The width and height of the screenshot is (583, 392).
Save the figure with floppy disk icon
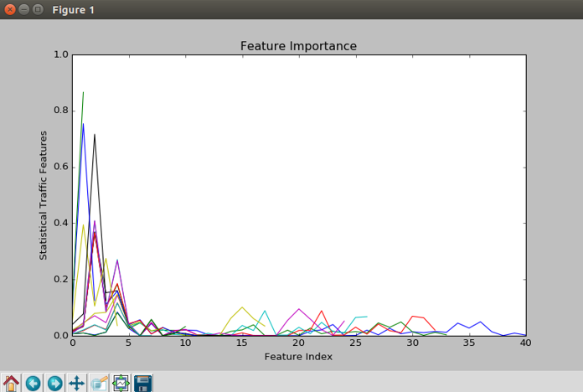(143, 383)
